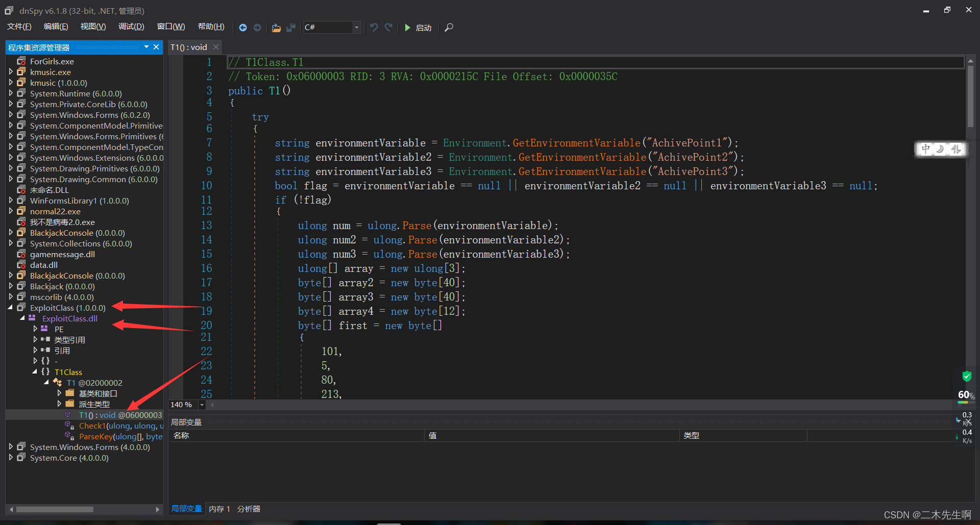Image resolution: width=980 pixels, height=525 pixels.
Task: Open the 文件(F) menu
Action: (x=19, y=27)
